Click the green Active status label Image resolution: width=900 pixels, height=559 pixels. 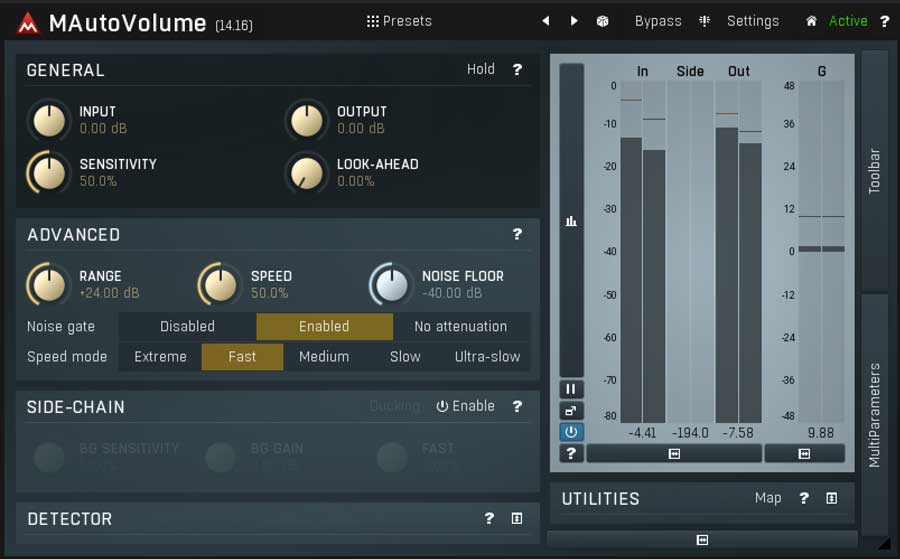click(x=848, y=21)
